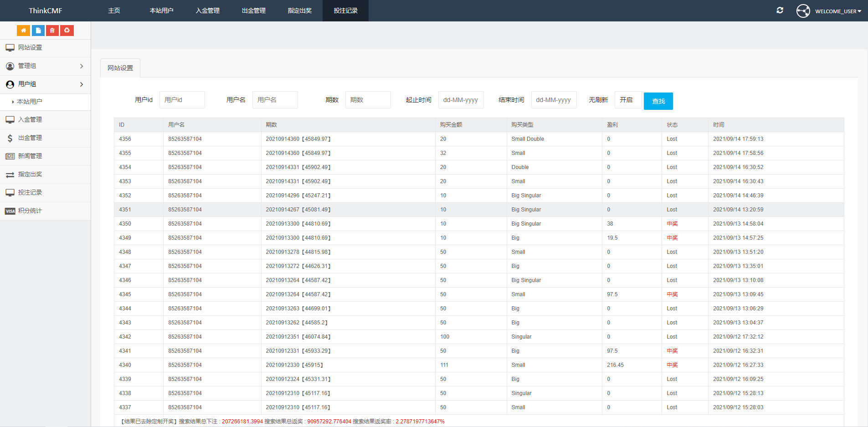868x427 pixels.
Task: Select the 网站设置 content tab
Action: coord(120,68)
